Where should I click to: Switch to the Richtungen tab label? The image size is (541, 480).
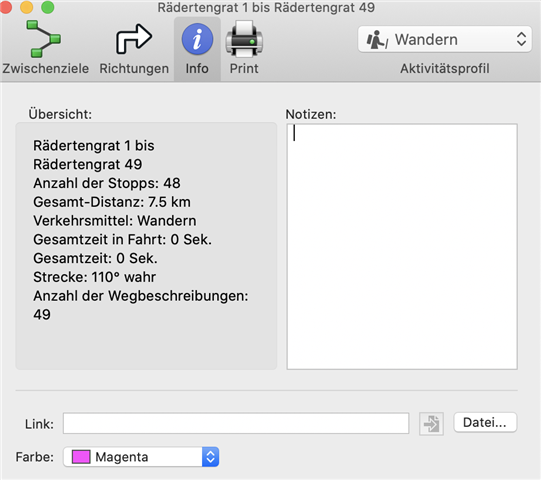click(x=134, y=68)
